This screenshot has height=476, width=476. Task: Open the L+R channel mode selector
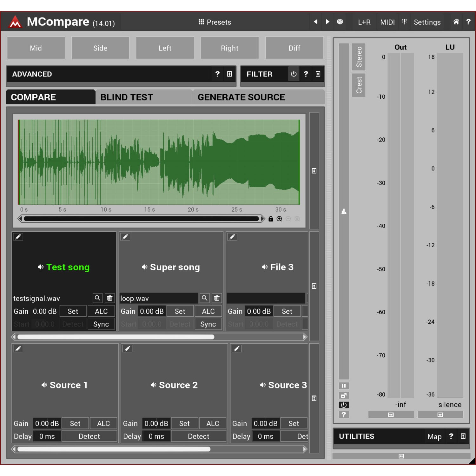click(364, 22)
